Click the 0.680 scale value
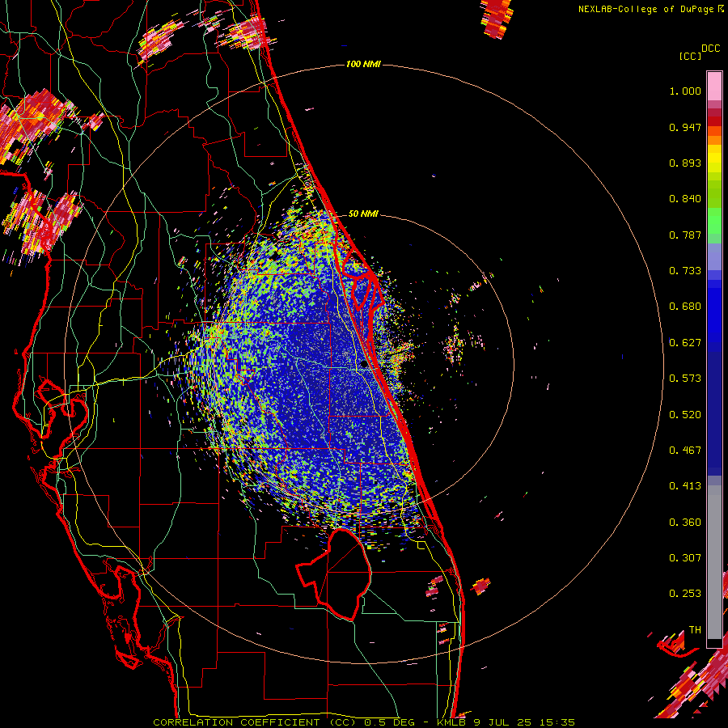This screenshot has width=728, height=728. (685, 307)
